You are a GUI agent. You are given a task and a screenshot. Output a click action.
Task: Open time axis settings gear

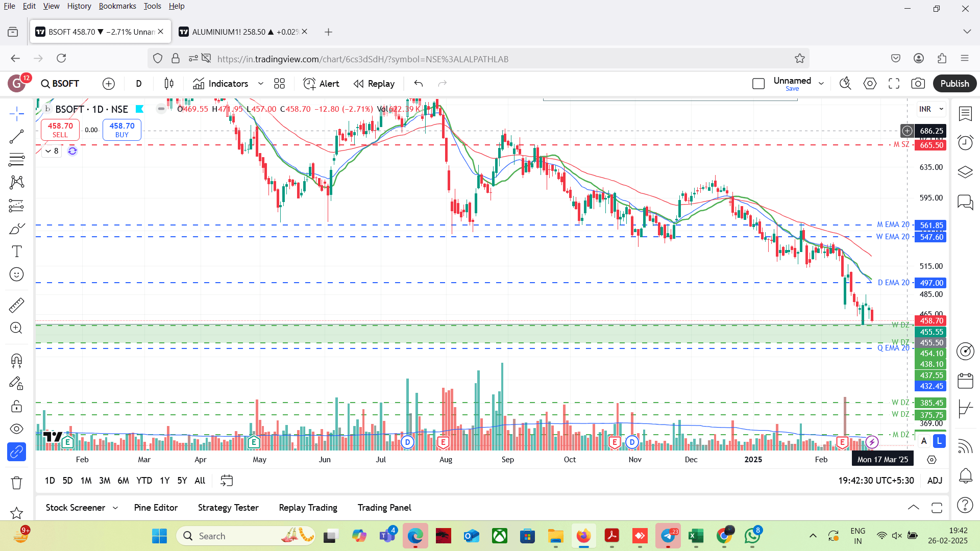932,460
